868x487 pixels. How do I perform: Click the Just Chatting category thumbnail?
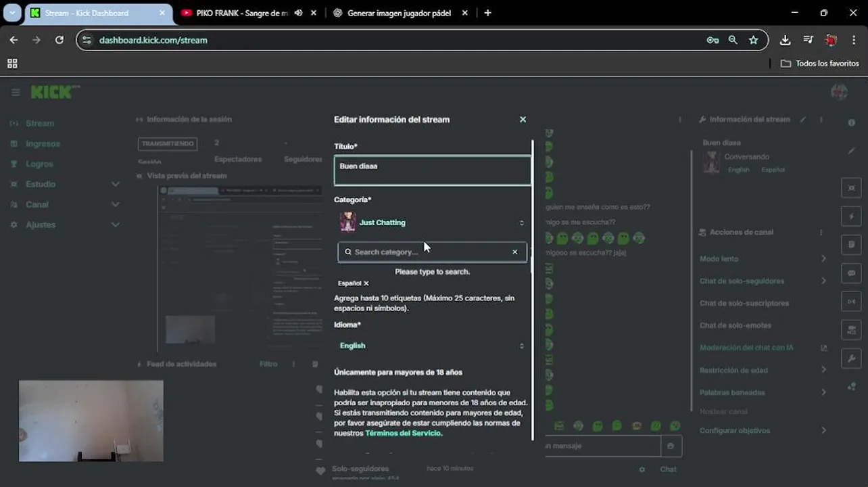pos(347,223)
